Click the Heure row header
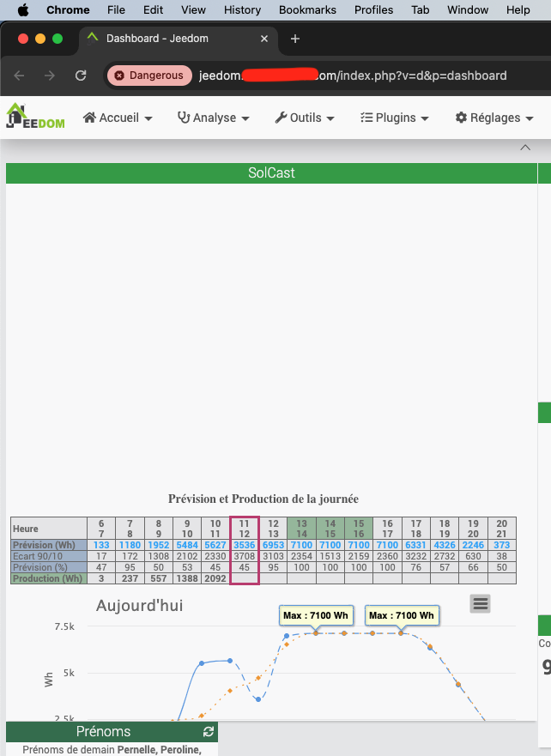Image resolution: width=551 pixels, height=756 pixels. (x=49, y=529)
